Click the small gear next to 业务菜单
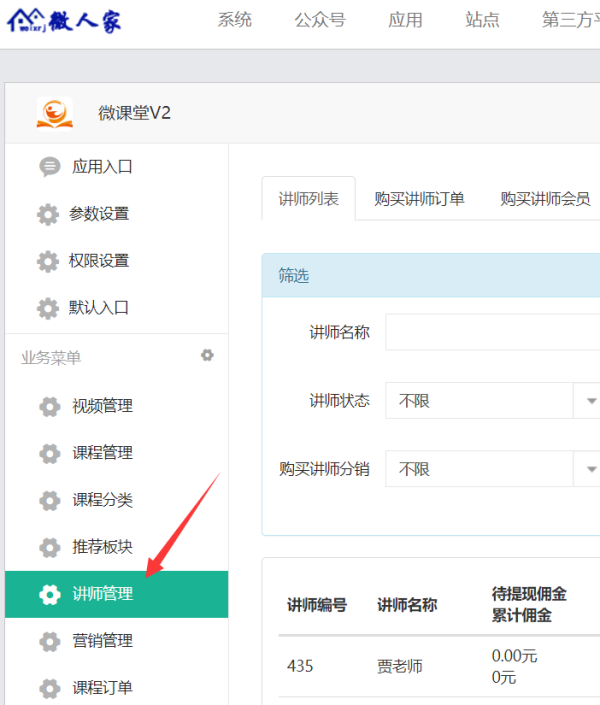This screenshot has height=705, width=600. pyautogui.click(x=207, y=355)
